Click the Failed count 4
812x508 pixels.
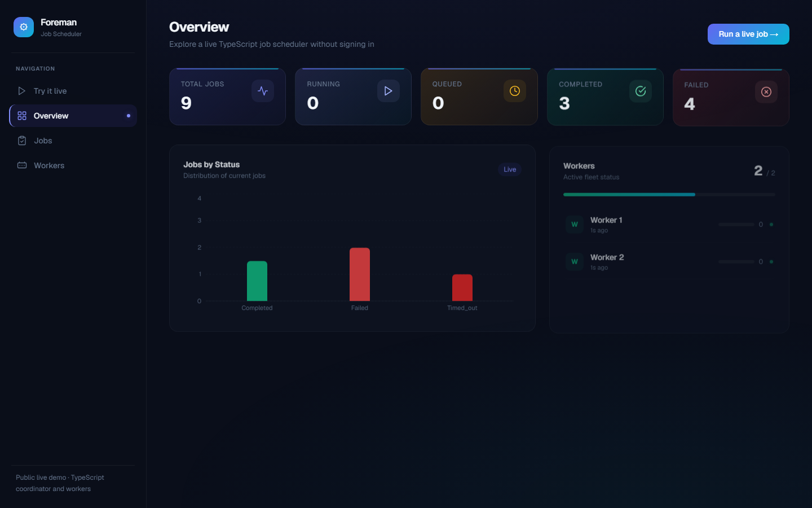click(x=690, y=104)
